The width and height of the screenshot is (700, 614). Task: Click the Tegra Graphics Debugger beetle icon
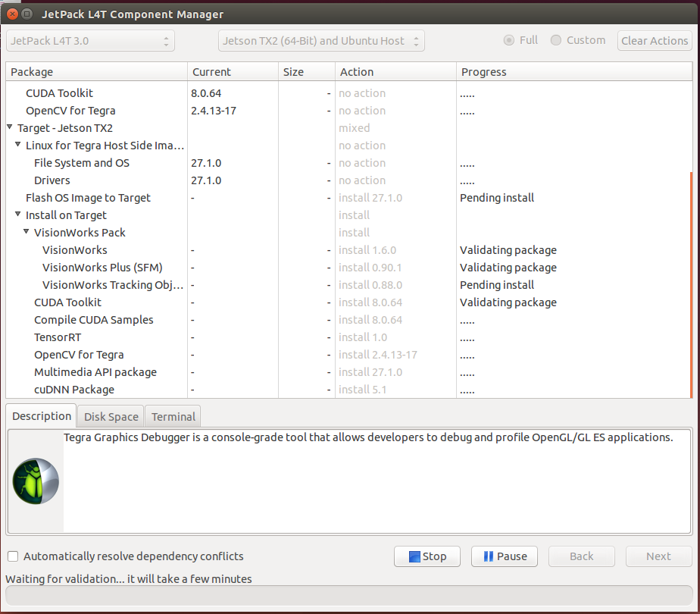36,481
